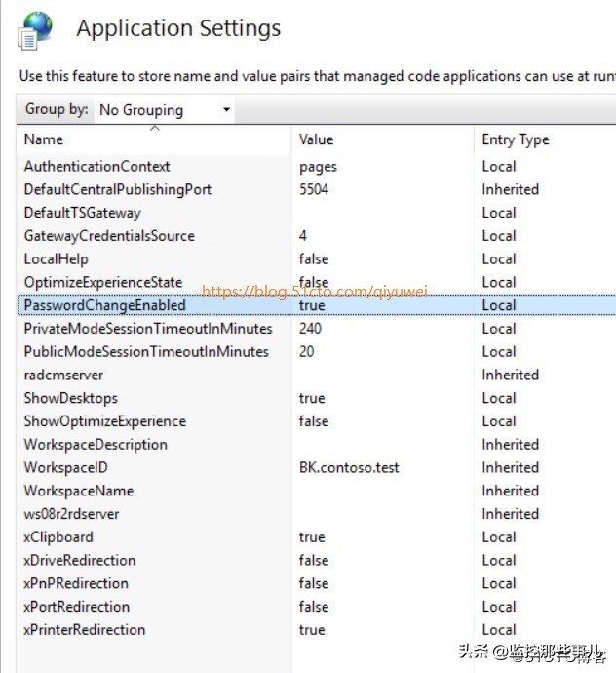Click the 'pages' value cell
This screenshot has height=673, width=616.
319,167
